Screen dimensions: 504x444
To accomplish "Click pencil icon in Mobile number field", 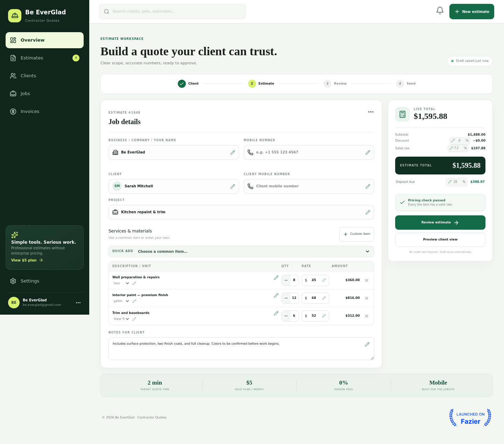I will [x=368, y=152].
